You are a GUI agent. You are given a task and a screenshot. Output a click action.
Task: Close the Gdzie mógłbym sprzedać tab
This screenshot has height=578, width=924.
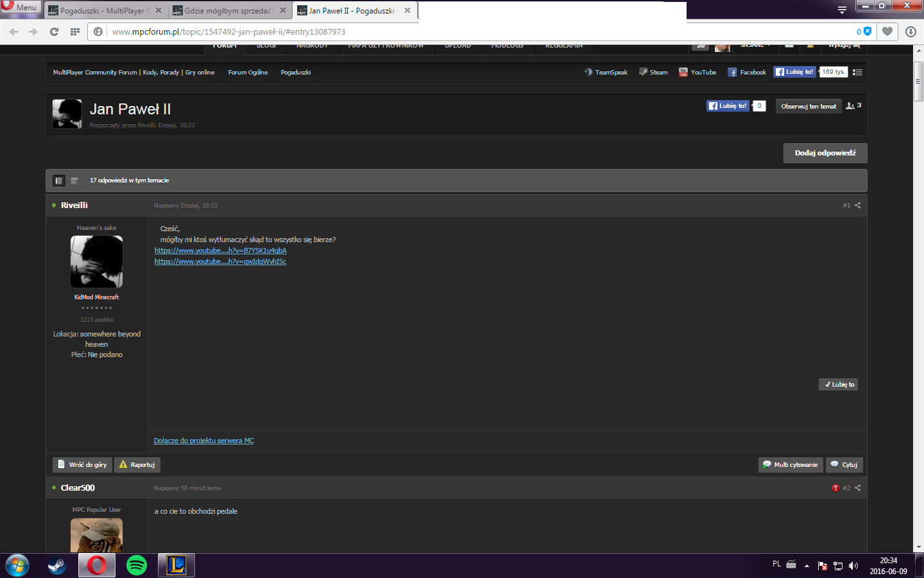click(283, 11)
